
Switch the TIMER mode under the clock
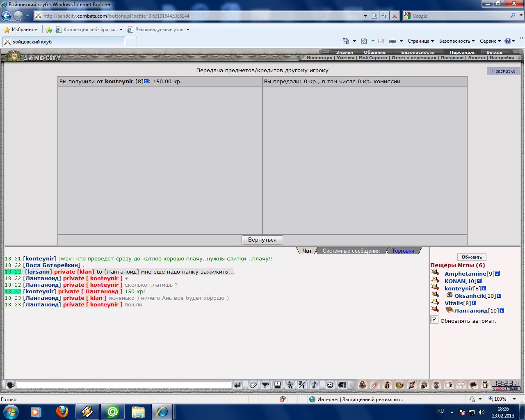[513, 388]
